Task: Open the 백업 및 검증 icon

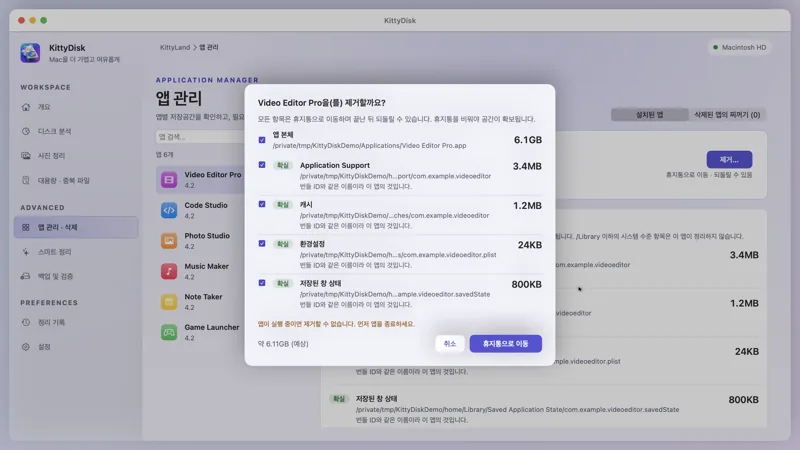Action: (26, 277)
